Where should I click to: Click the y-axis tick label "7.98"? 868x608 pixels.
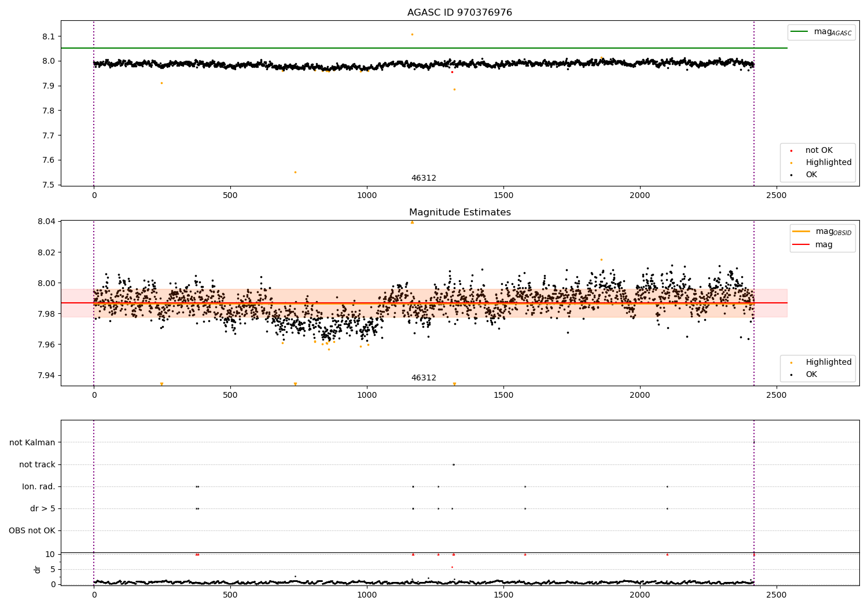pyautogui.click(x=46, y=314)
